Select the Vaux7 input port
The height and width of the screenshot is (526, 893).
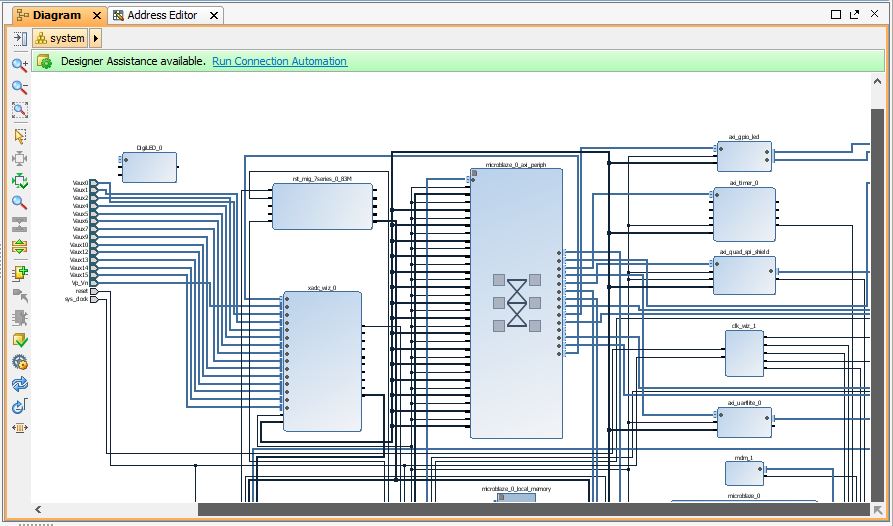coord(93,229)
